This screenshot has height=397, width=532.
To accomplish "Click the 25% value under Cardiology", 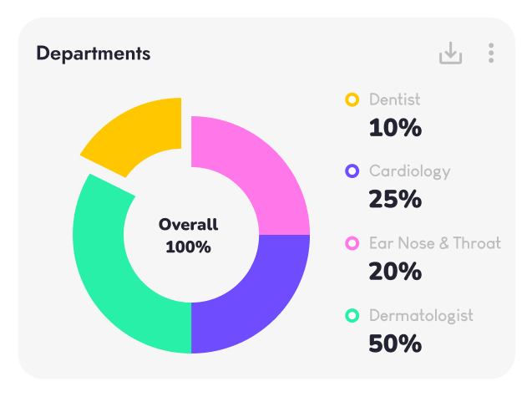I will point(395,199).
